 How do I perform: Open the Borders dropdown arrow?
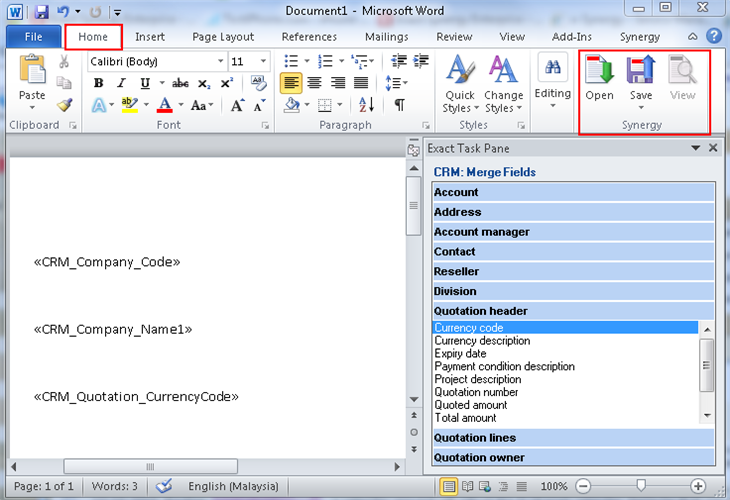(x=340, y=105)
